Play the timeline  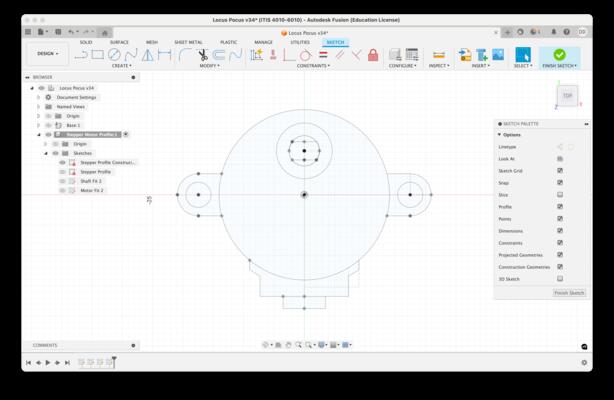[48, 363]
